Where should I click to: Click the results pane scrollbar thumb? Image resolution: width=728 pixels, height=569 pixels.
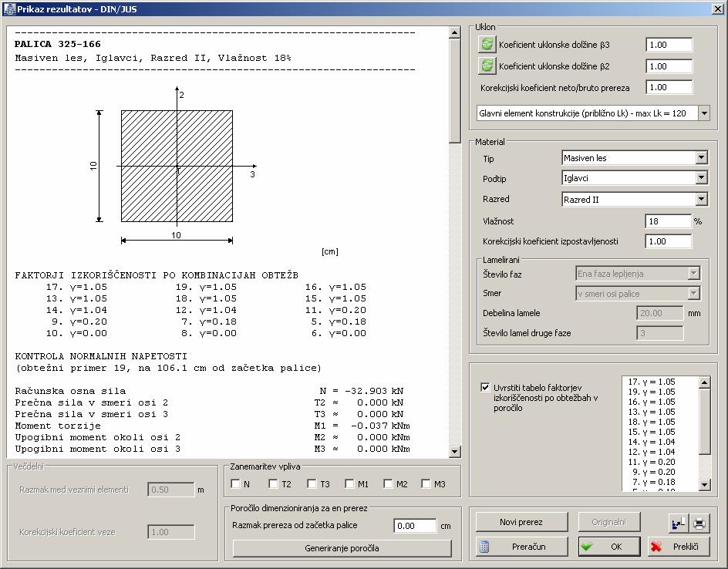click(x=454, y=90)
